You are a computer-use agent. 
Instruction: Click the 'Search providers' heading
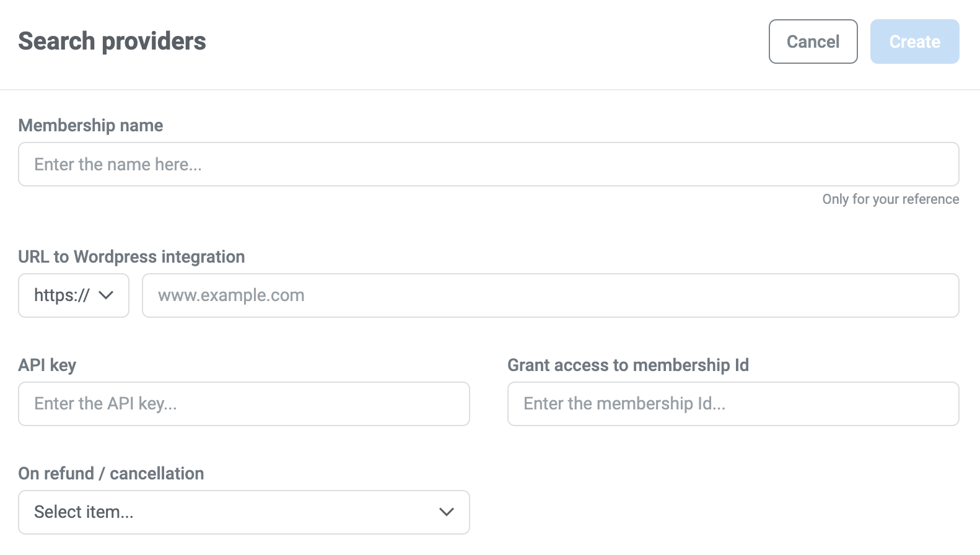pyautogui.click(x=112, y=42)
